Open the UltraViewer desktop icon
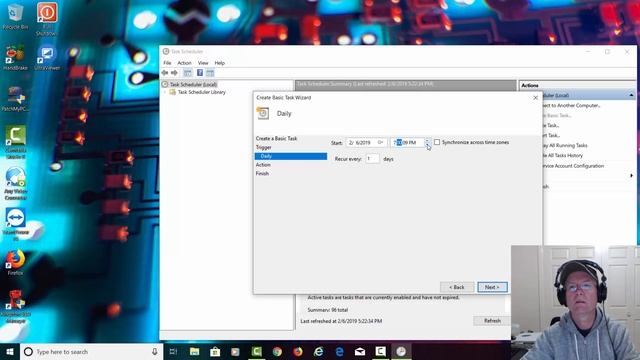Screen dimensions: 640x360 [x=47, y=58]
